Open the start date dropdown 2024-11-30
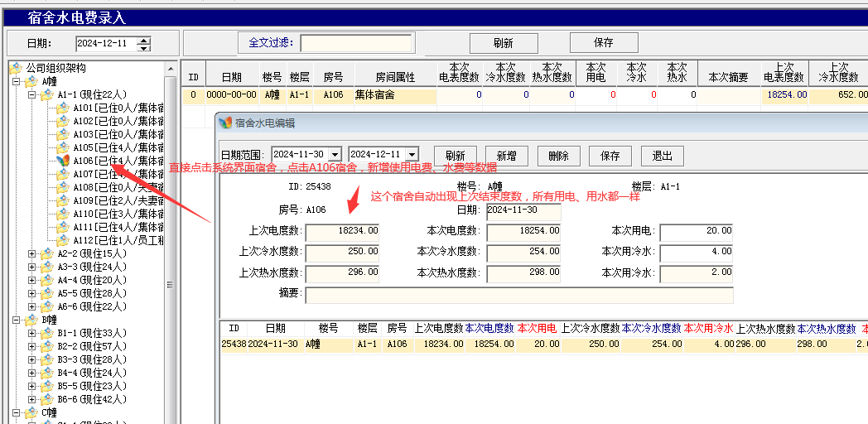 [x=335, y=155]
